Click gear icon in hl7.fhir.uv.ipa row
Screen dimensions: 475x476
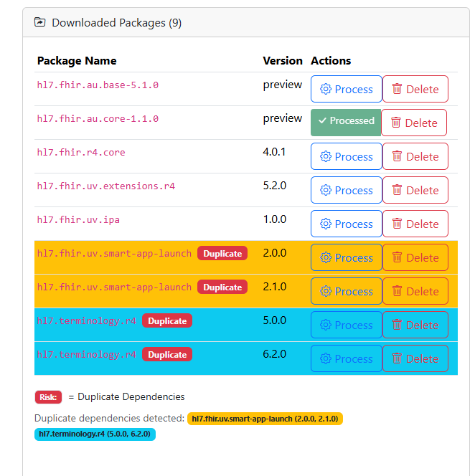coord(326,224)
